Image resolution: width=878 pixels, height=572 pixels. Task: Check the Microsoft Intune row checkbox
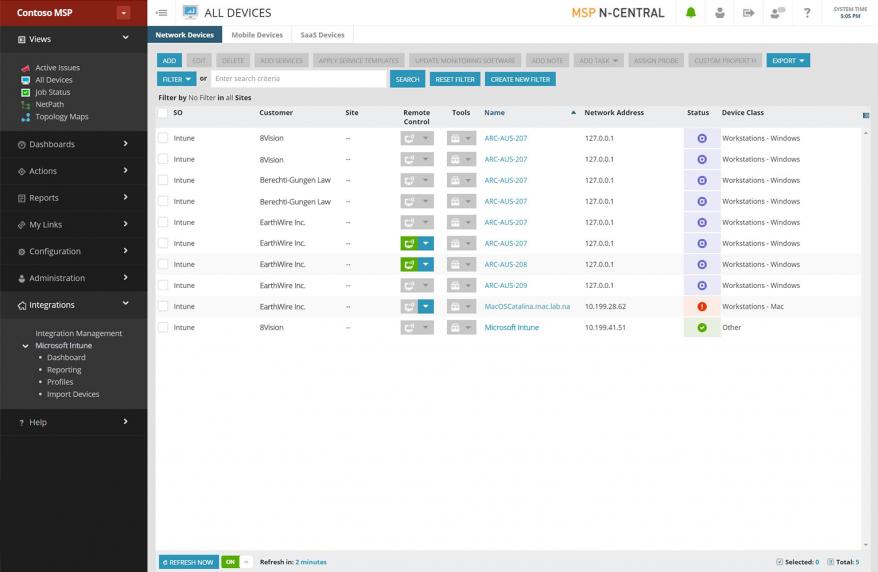[x=162, y=327]
